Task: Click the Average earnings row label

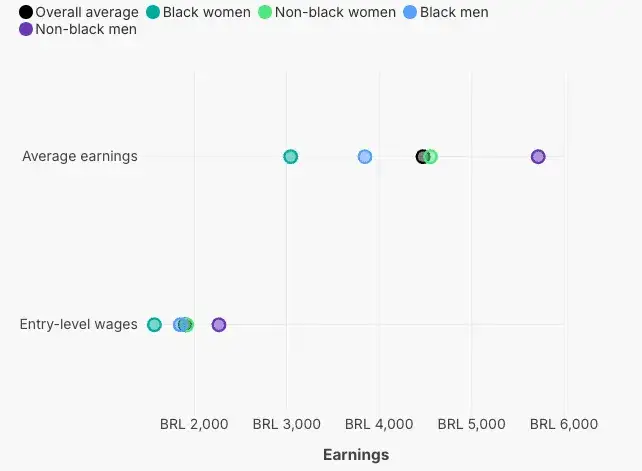Action: pyautogui.click(x=80, y=156)
